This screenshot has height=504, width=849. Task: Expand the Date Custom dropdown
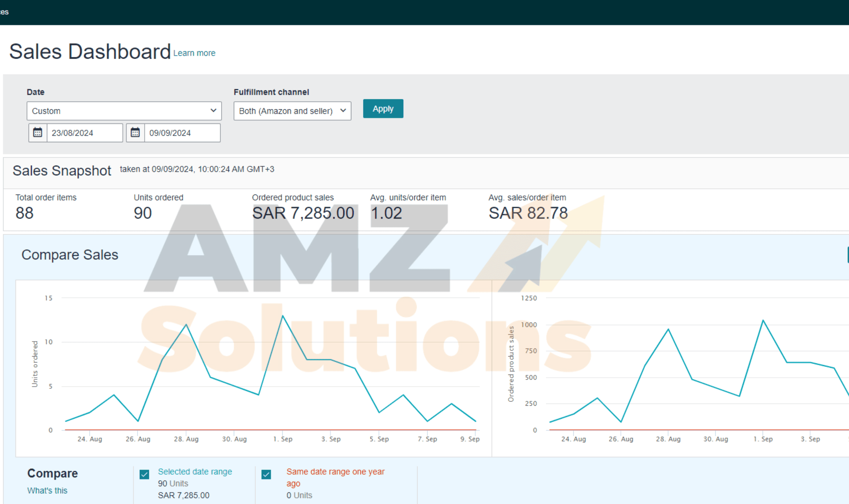pyautogui.click(x=124, y=111)
